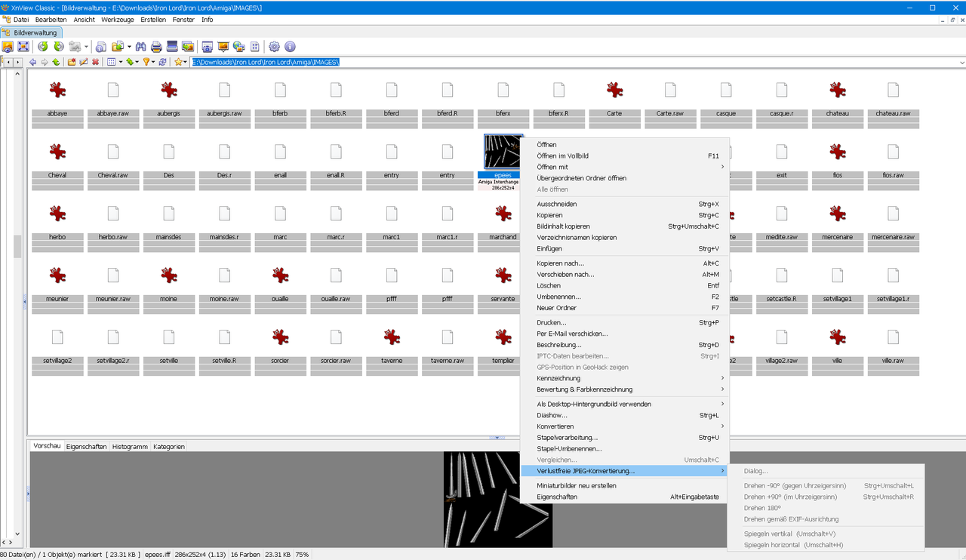Open the Bearbeiten menu
Viewport: 966px width, 560px height.
(x=51, y=20)
